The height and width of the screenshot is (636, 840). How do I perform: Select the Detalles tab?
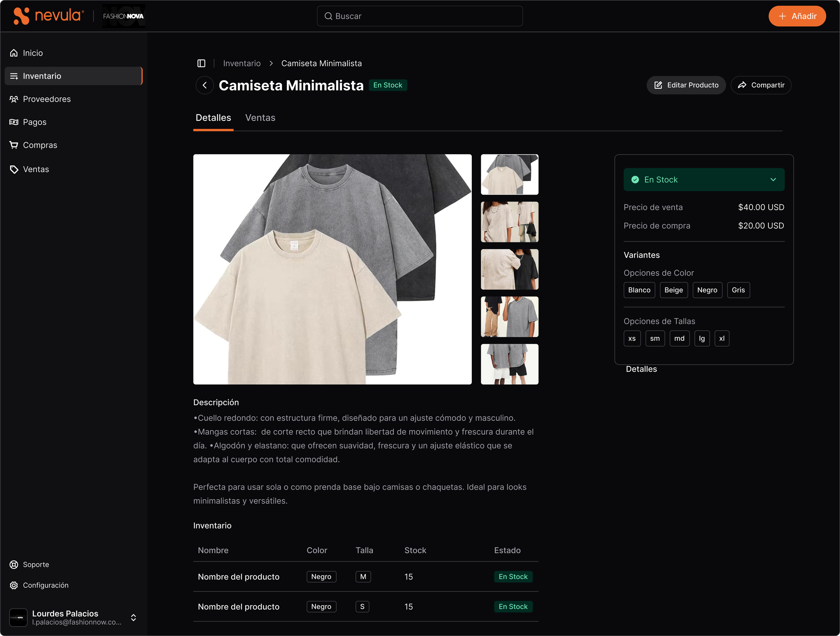[x=213, y=117]
